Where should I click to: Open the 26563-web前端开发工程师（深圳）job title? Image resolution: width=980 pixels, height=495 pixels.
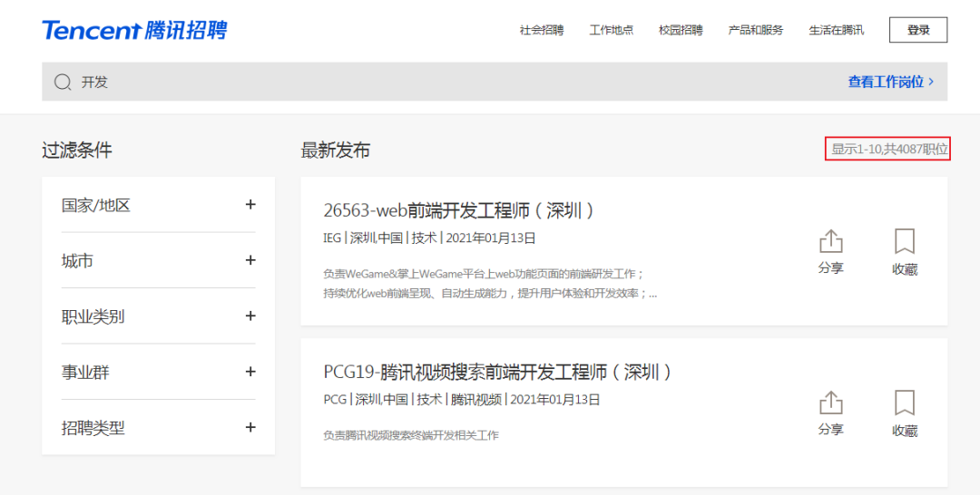[x=458, y=210]
